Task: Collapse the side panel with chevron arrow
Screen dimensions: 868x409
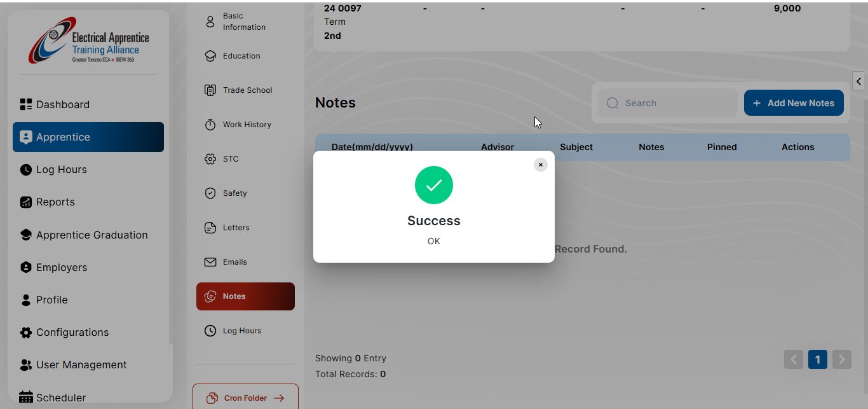Action: point(858,81)
